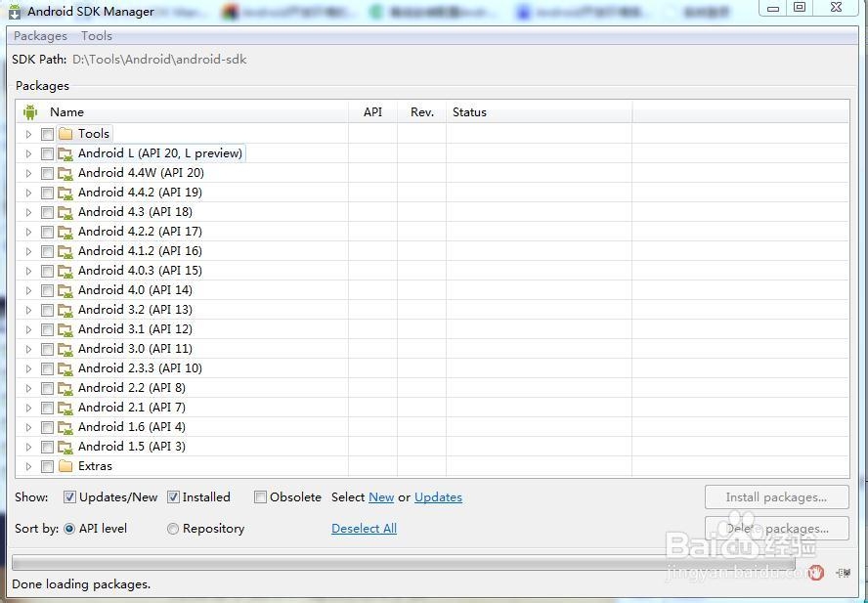
Task: Click the Android L preview package icon
Action: coord(65,154)
